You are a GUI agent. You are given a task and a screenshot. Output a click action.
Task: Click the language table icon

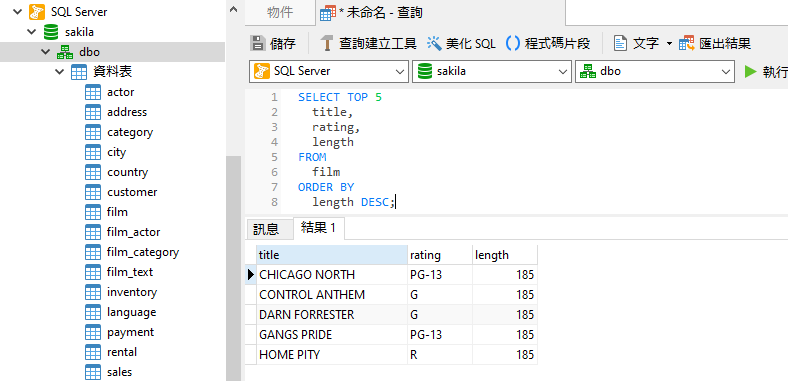click(x=93, y=312)
